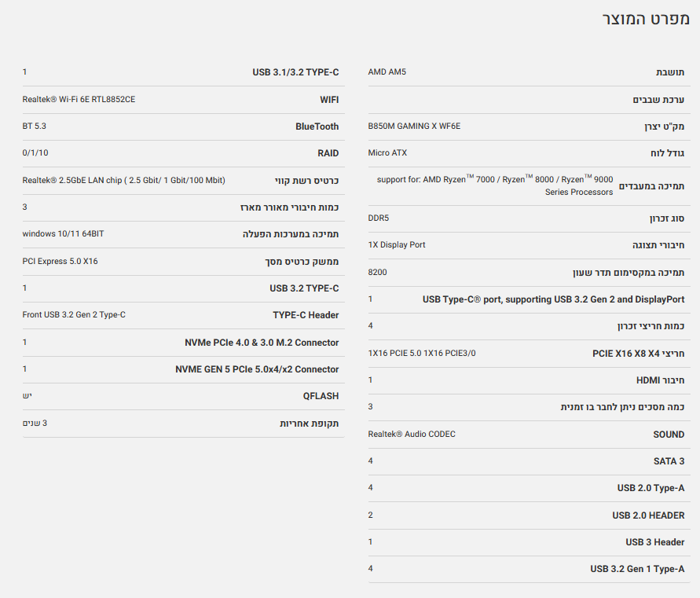Screen dimensions: 700x598
Task: Select the BT 5.3 Bluetooth value
Action: click(35, 126)
